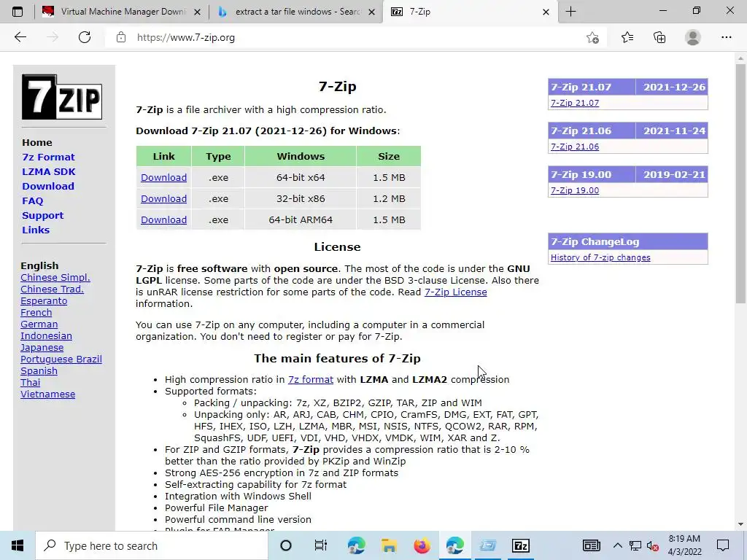Image resolution: width=747 pixels, height=560 pixels.
Task: Show hidden tray icons chevron
Action: tap(617, 545)
